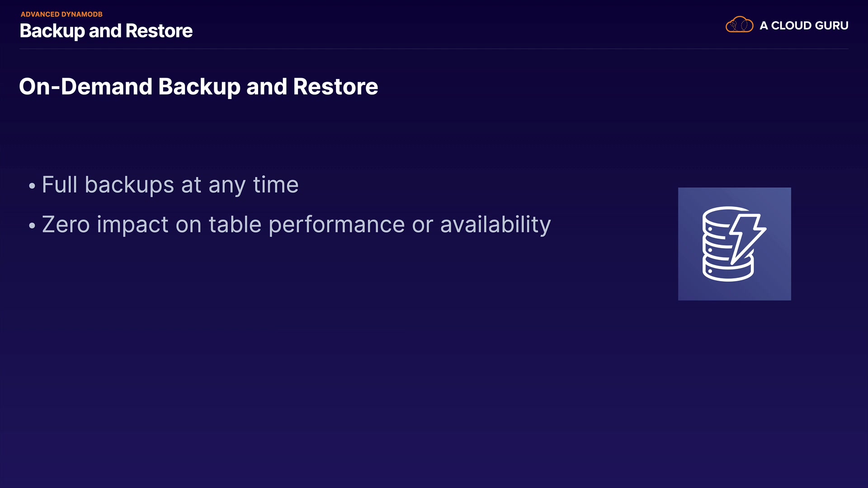Click the word 'DYNAMODB' in orange label
Viewport: 868px width, 488px height.
coord(82,14)
